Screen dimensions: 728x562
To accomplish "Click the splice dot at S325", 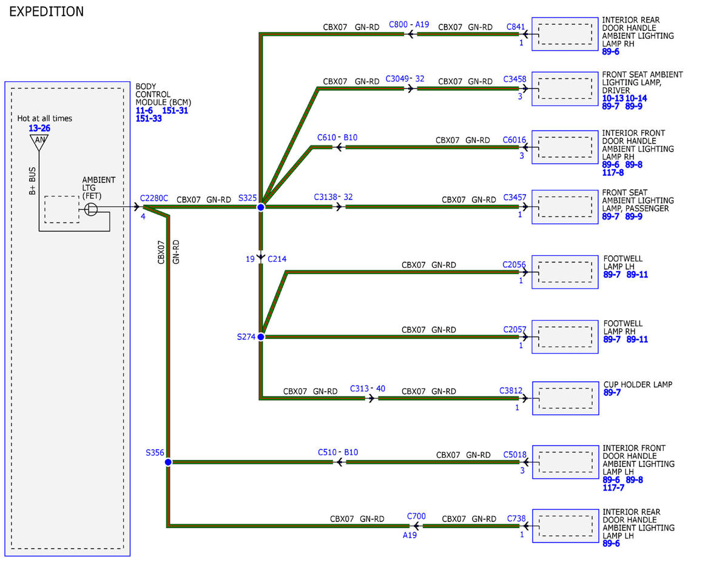I will coord(261,207).
